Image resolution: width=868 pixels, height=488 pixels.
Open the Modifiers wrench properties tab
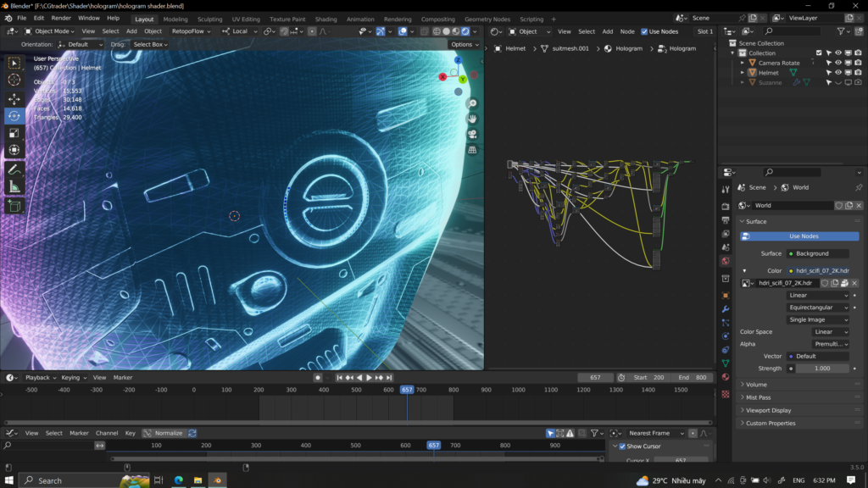pyautogui.click(x=726, y=308)
